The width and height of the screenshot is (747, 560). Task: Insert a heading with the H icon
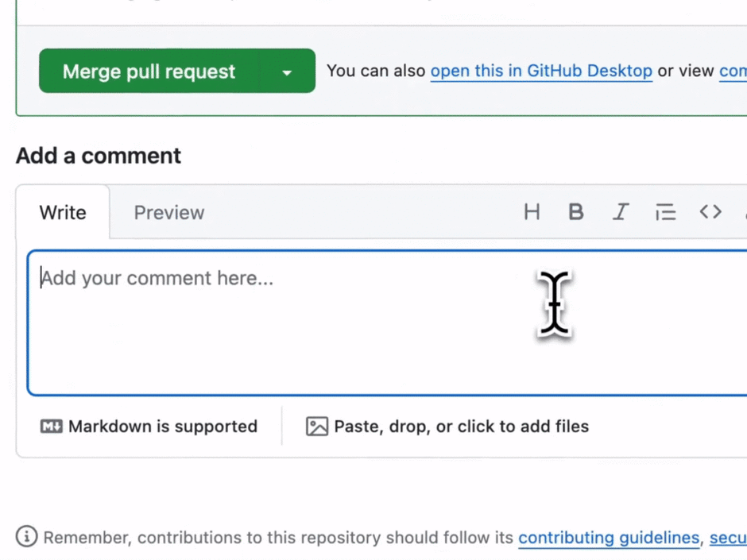[532, 212]
